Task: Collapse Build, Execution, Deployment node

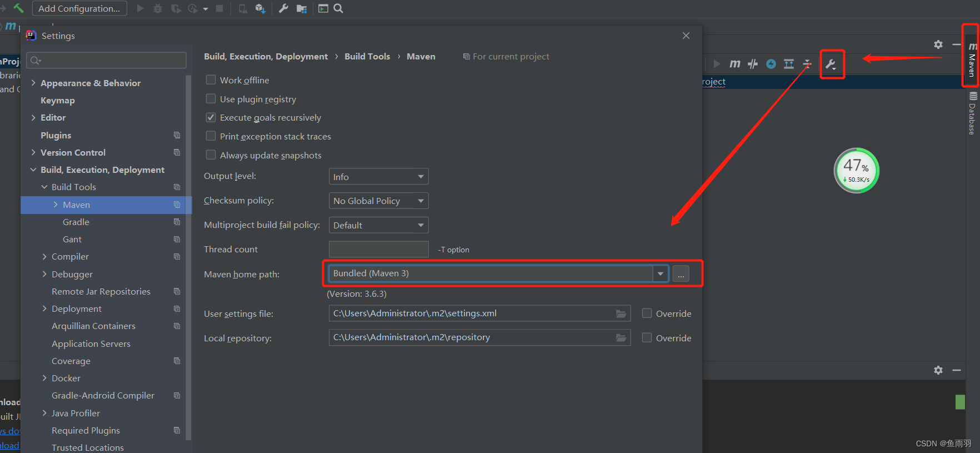Action: click(x=33, y=170)
